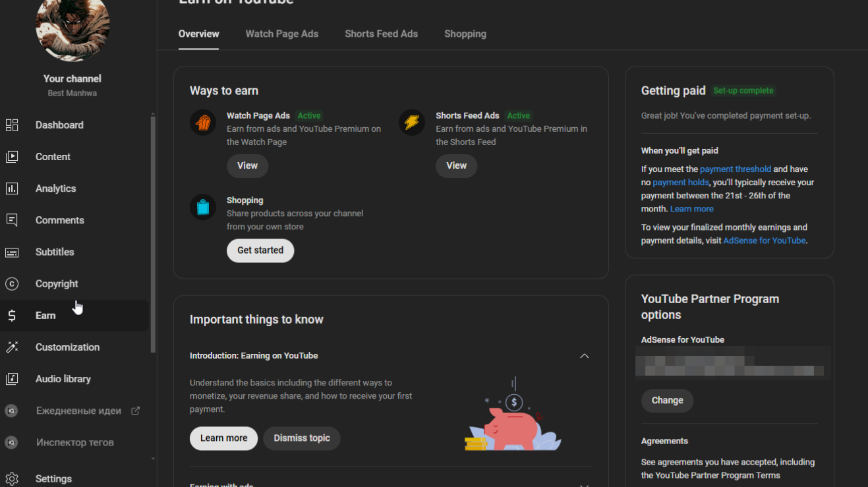Open the payment threshold link
Screen dimensions: 868x487
tap(736, 169)
